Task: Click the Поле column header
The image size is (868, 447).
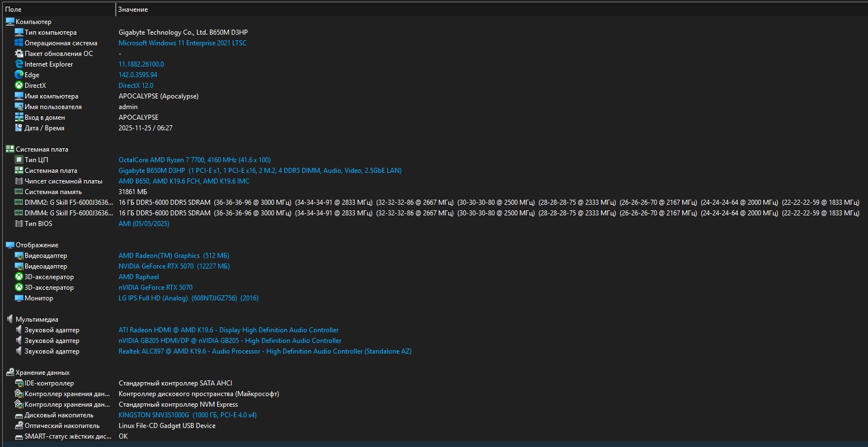Action: coord(58,10)
